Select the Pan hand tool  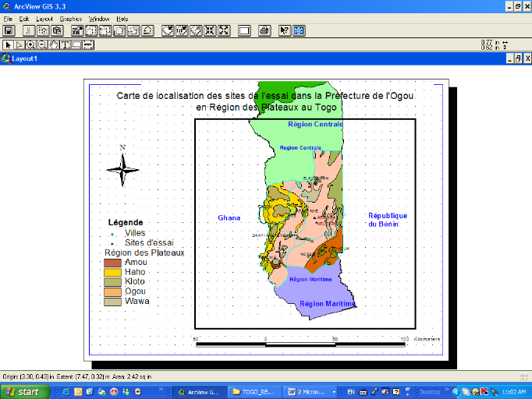[x=53, y=44]
